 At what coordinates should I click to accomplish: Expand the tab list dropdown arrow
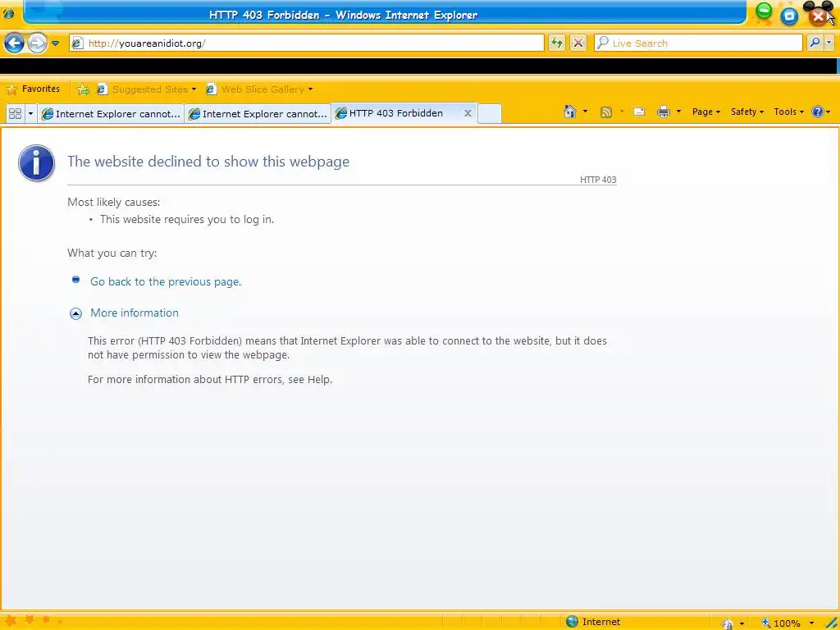tap(30, 113)
